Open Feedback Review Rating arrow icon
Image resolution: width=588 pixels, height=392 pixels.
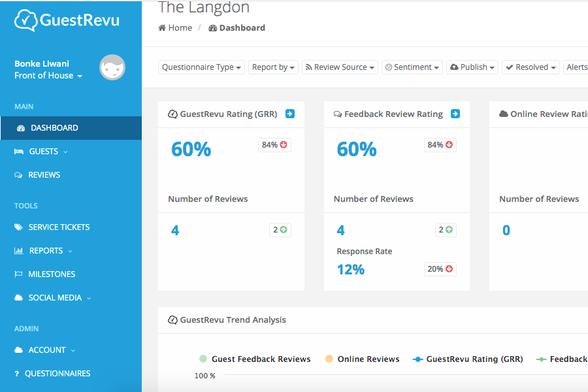click(x=455, y=114)
